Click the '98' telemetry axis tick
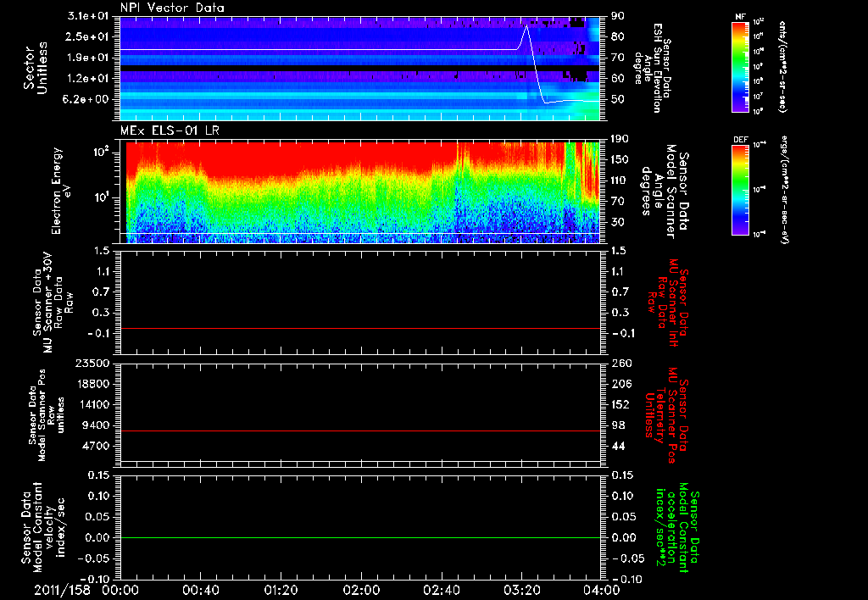This screenshot has height=600, width=868. [x=618, y=425]
